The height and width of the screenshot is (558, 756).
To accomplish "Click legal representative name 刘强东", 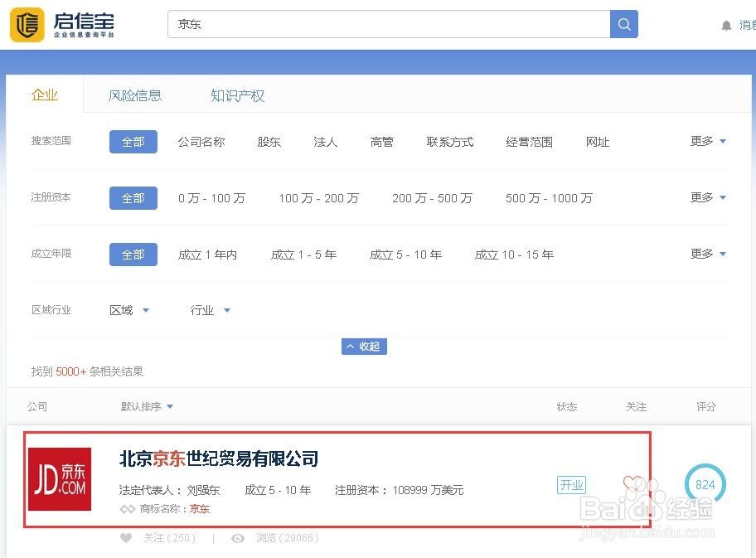I will click(x=203, y=491).
